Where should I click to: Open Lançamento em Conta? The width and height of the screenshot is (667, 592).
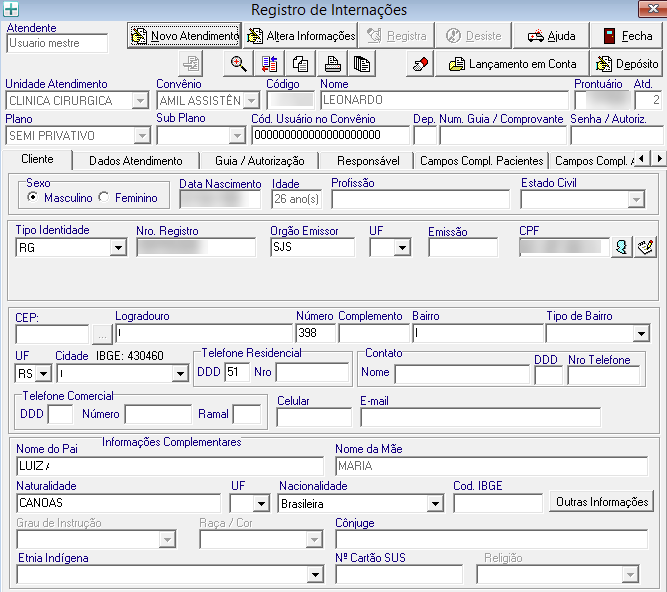(512, 64)
